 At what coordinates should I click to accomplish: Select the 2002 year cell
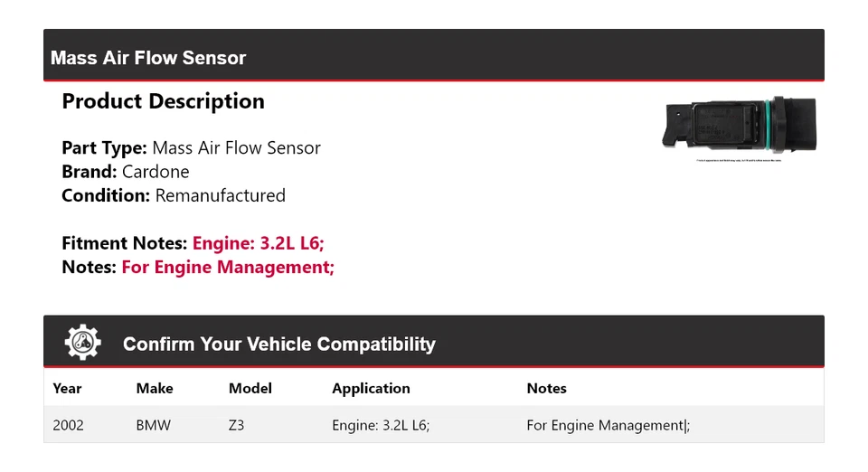click(x=68, y=425)
